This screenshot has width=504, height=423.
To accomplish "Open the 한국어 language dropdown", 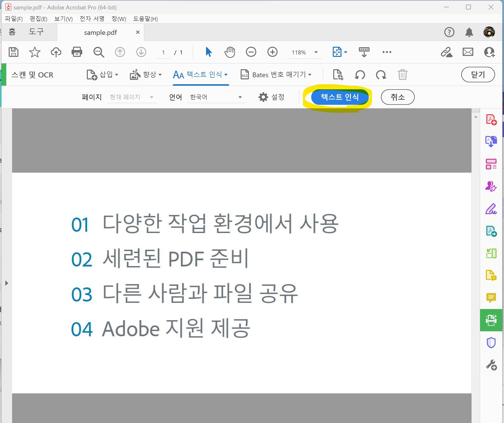I will coord(216,97).
